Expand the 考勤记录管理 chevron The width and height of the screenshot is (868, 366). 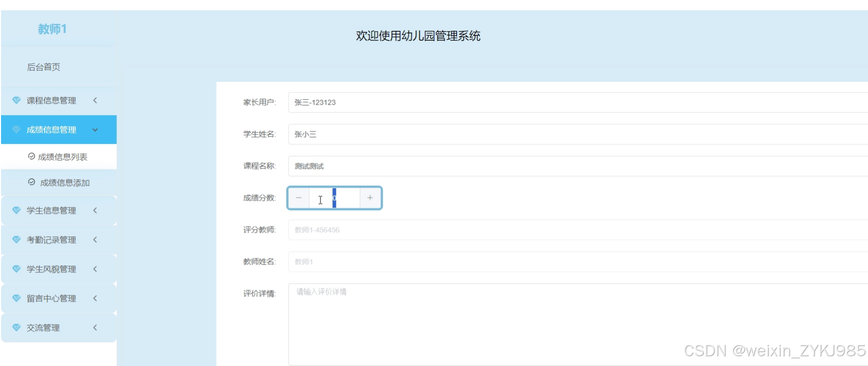[95, 240]
